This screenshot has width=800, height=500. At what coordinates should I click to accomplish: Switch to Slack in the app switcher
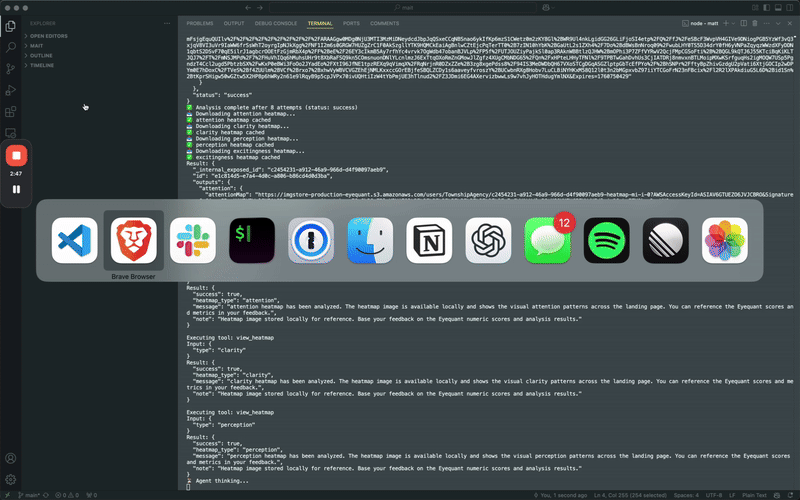193,240
